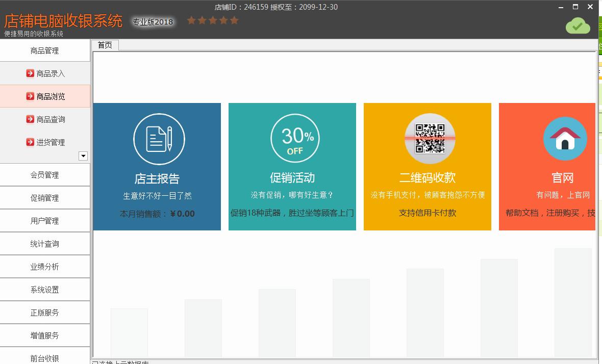Click the red arrow icon beside 商品录入

[x=30, y=73]
